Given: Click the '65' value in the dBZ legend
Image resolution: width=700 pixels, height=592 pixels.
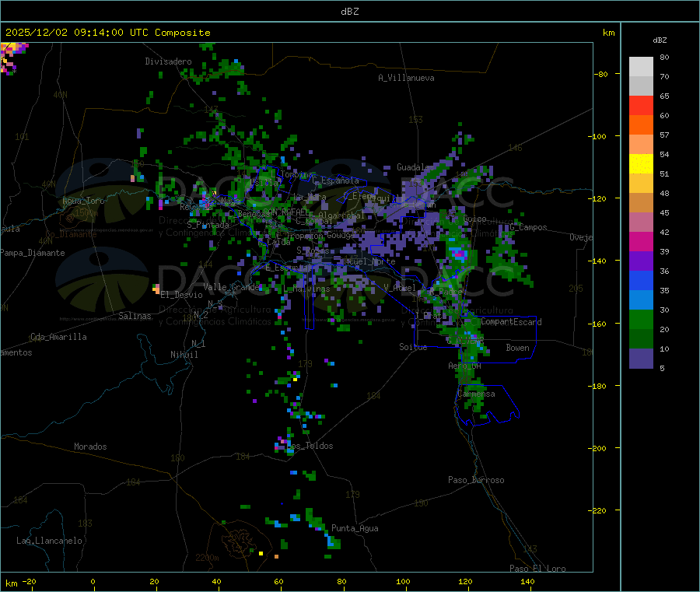Looking at the screenshot, I should tap(664, 96).
